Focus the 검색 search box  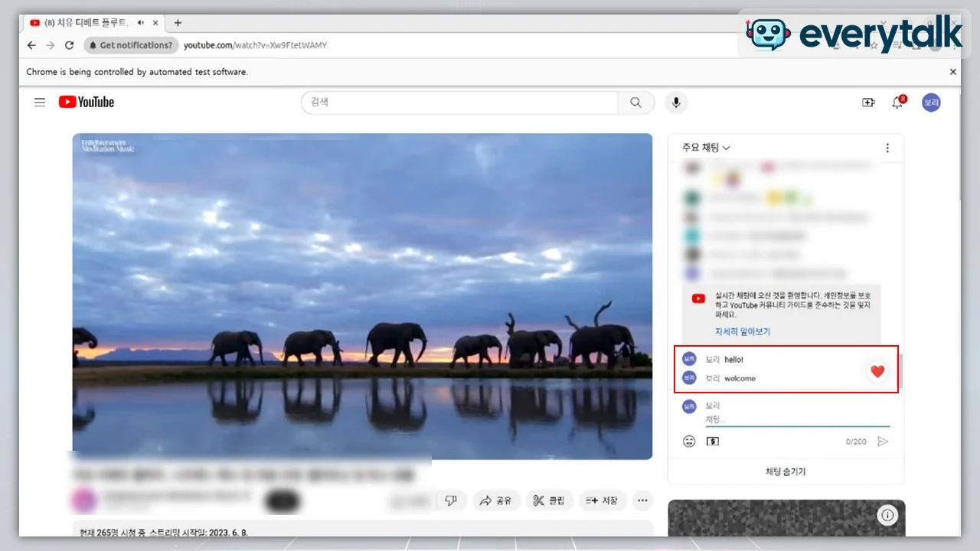(459, 103)
